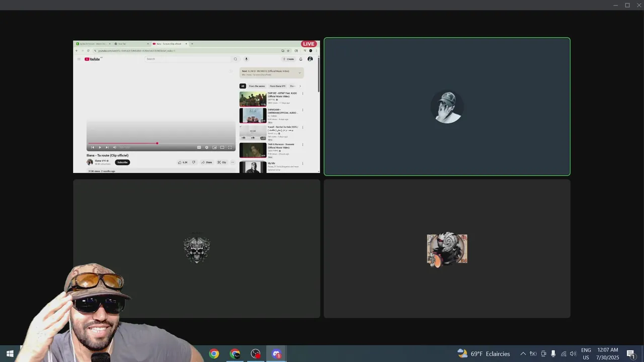The image size is (644, 362).
Task: Open Google Chrome from taskbar
Action: tap(214, 354)
